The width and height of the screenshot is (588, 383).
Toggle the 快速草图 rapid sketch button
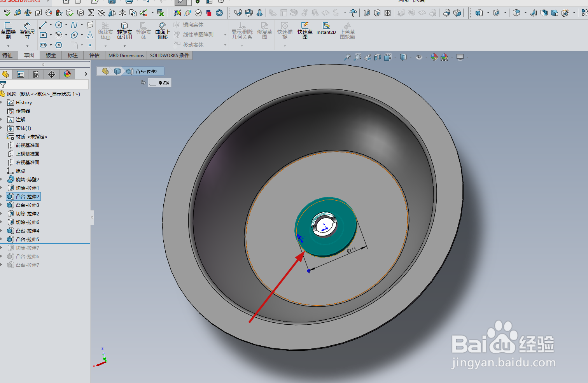tap(305, 31)
